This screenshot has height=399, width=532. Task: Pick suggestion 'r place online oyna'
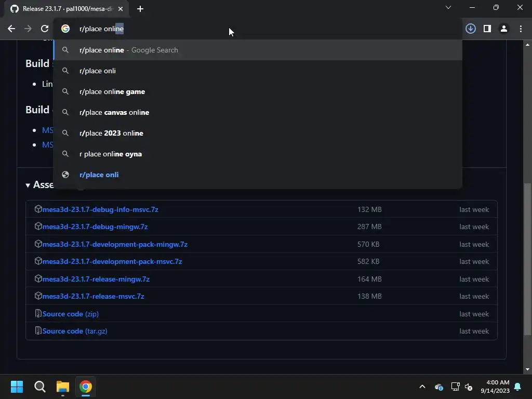pyautogui.click(x=258, y=154)
